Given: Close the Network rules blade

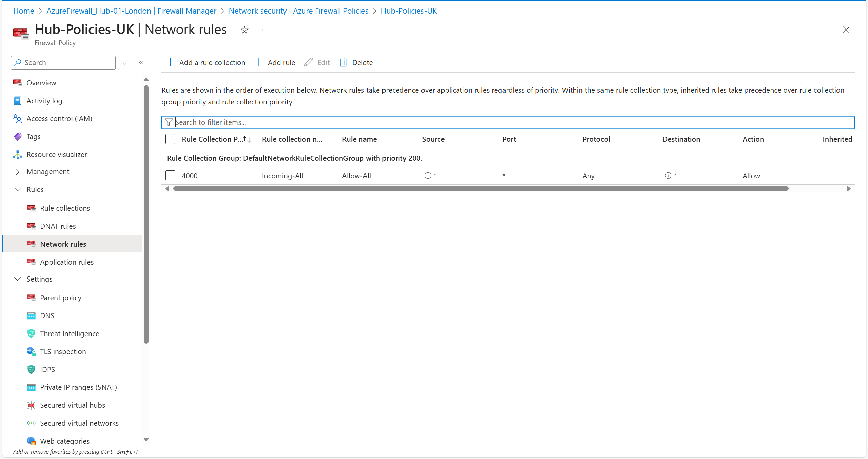Looking at the screenshot, I should pos(846,30).
